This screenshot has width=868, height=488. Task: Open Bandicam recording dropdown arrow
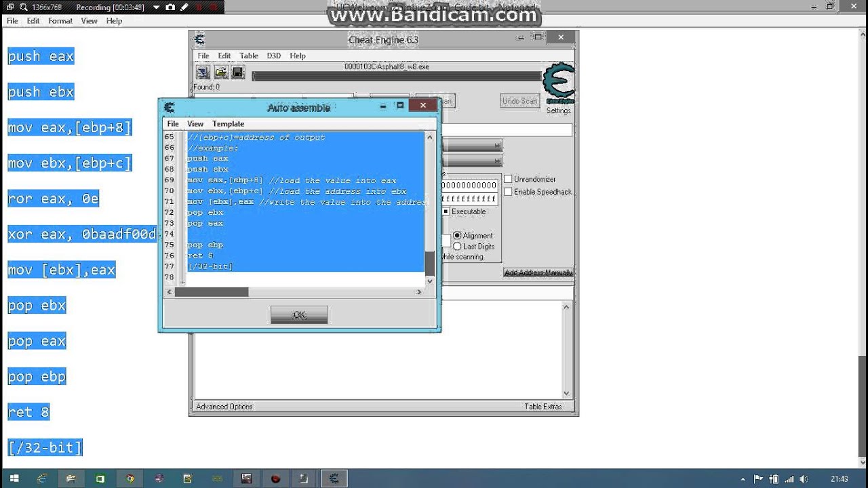(157, 7)
